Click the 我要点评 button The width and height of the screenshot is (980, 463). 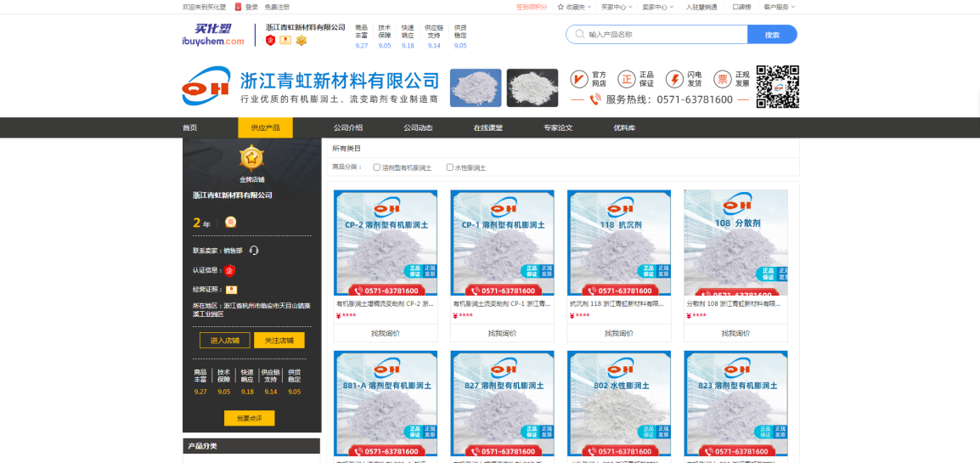(x=250, y=418)
